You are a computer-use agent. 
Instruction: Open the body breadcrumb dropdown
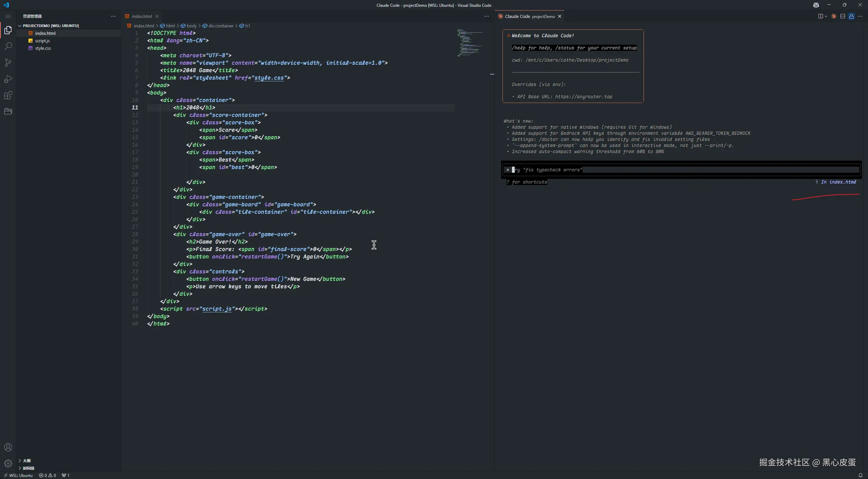pos(189,26)
